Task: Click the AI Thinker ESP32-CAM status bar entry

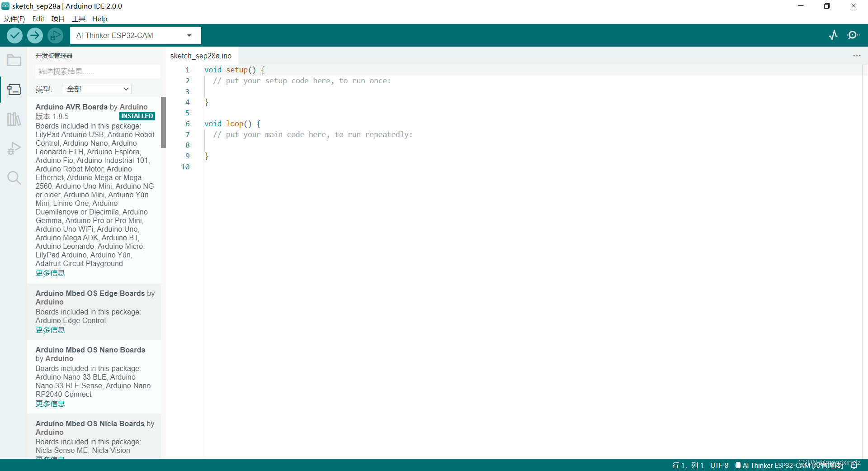Action: pos(789,465)
